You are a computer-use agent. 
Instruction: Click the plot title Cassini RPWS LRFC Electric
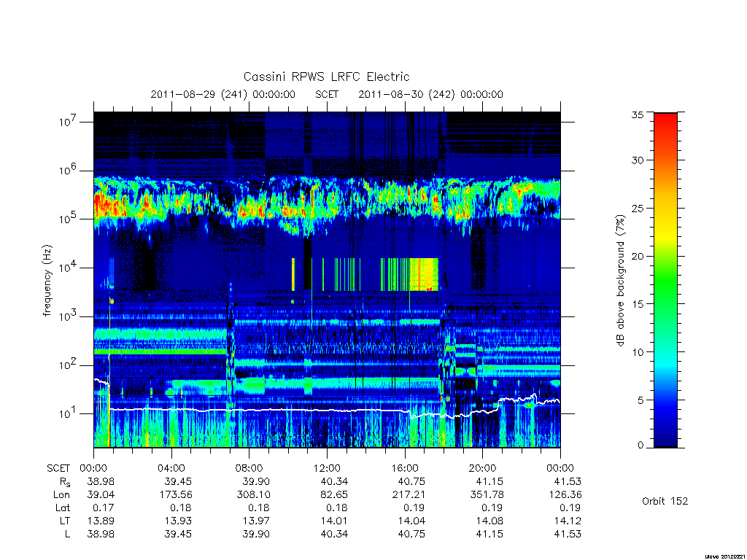pyautogui.click(x=326, y=77)
